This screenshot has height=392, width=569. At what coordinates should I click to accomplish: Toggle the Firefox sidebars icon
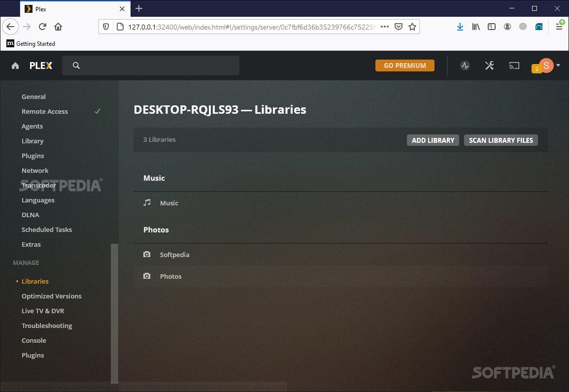[492, 27]
